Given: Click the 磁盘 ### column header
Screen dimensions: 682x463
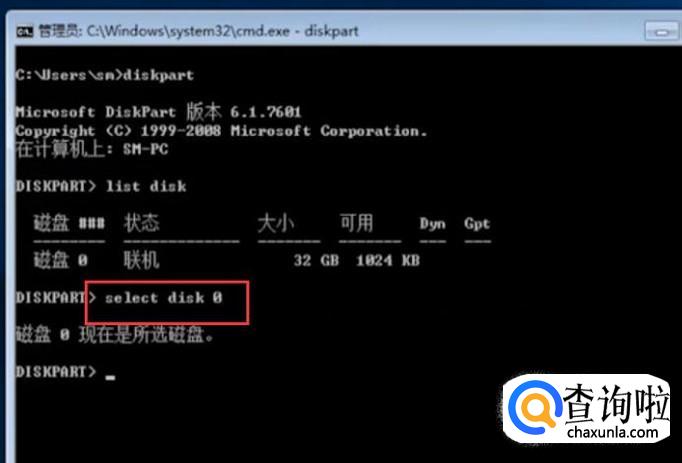Looking at the screenshot, I should pos(69,223).
